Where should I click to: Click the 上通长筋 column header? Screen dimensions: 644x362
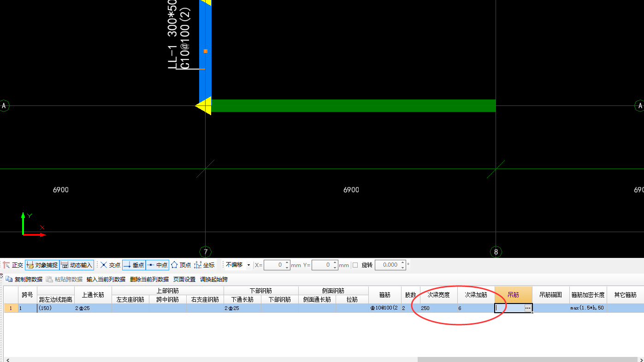pos(93,295)
